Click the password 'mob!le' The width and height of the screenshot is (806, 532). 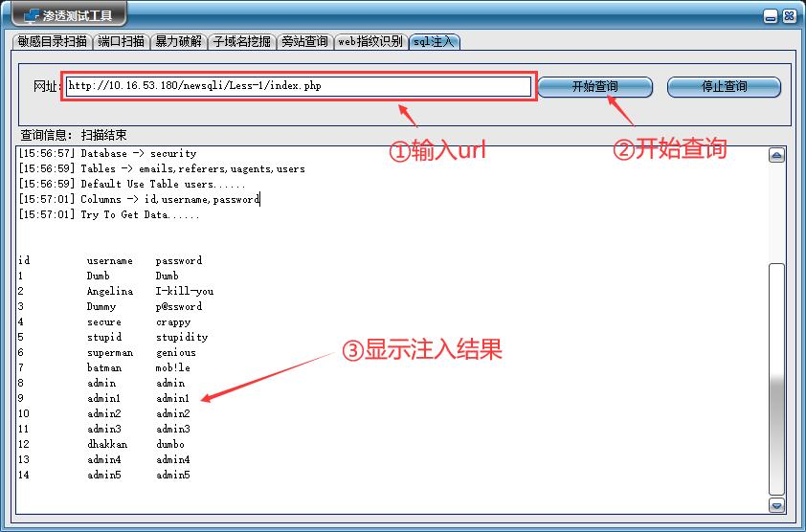(172, 367)
